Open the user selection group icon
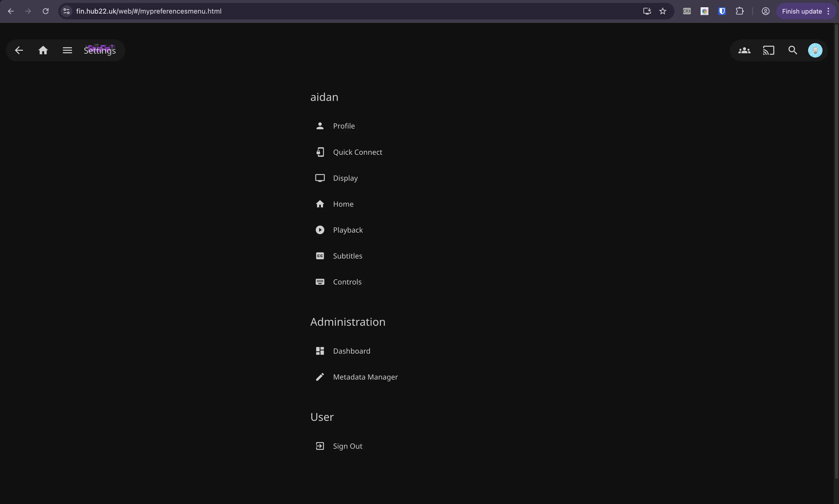The height and width of the screenshot is (504, 839). [745, 50]
